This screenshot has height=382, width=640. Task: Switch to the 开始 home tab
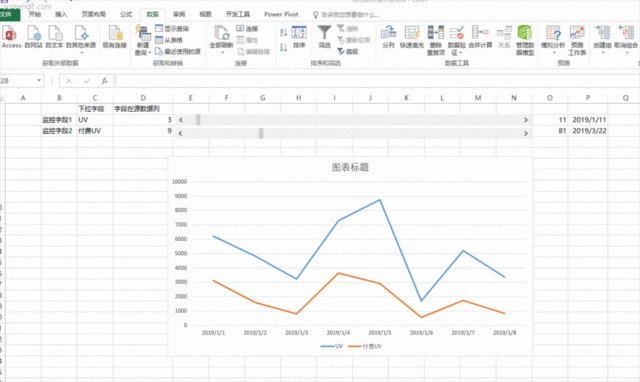click(35, 14)
